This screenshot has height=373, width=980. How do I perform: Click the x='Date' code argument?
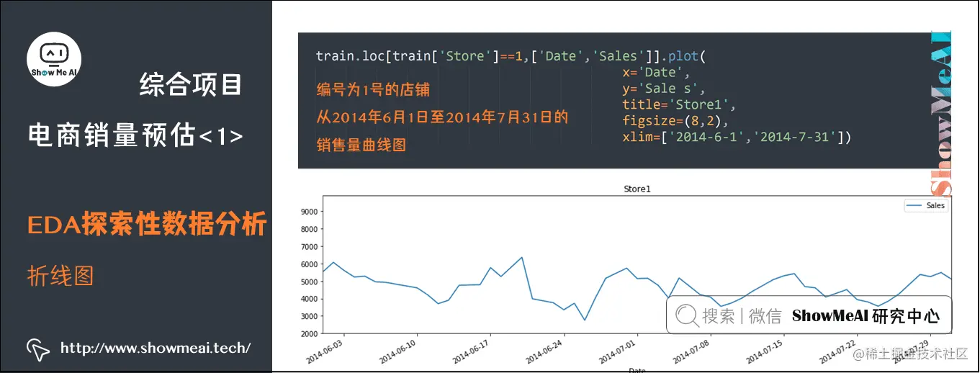[x=657, y=72]
